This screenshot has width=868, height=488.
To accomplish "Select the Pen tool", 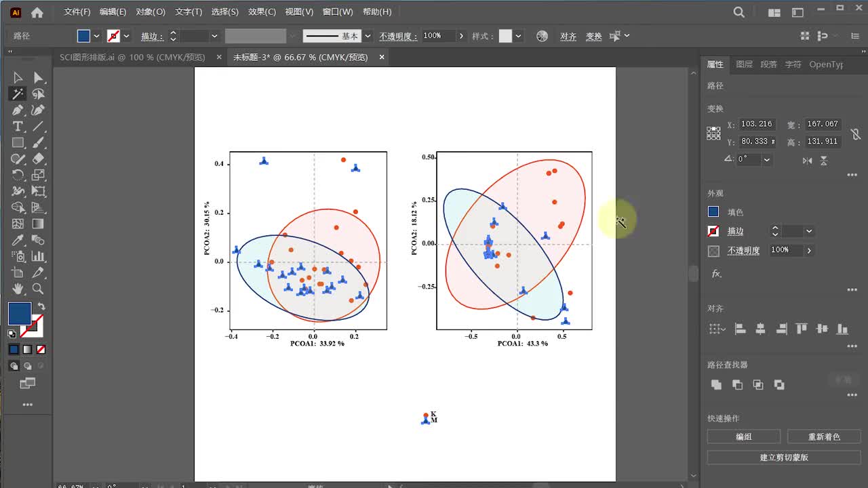I will point(18,110).
